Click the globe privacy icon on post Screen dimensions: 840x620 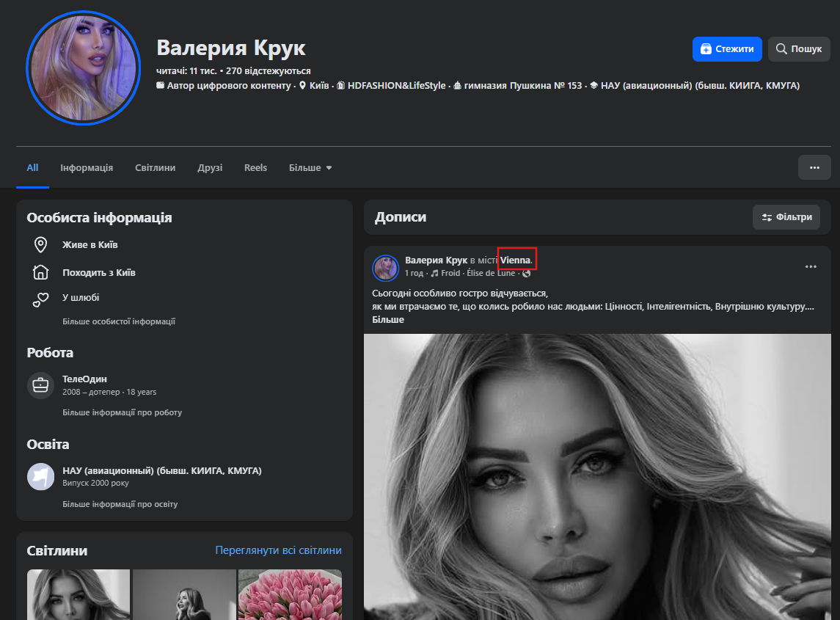[526, 274]
